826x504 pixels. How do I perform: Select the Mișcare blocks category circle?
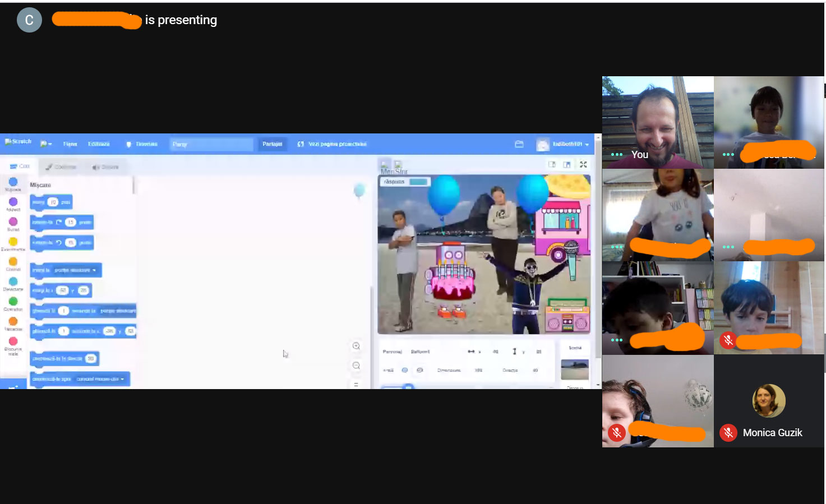tap(13, 182)
